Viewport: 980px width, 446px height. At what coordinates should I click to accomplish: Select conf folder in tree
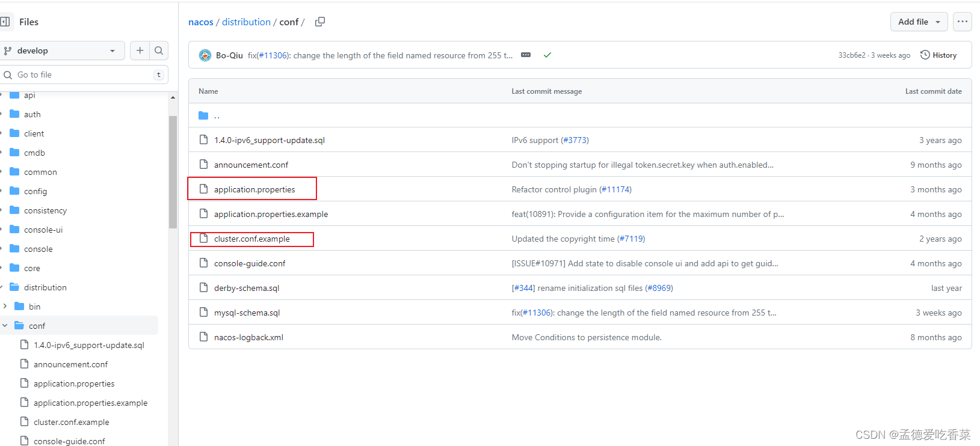tap(37, 326)
